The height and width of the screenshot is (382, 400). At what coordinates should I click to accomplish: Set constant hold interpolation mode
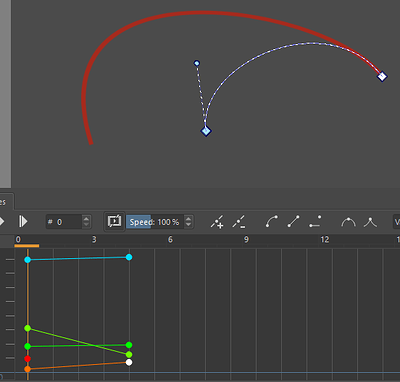[315, 222]
